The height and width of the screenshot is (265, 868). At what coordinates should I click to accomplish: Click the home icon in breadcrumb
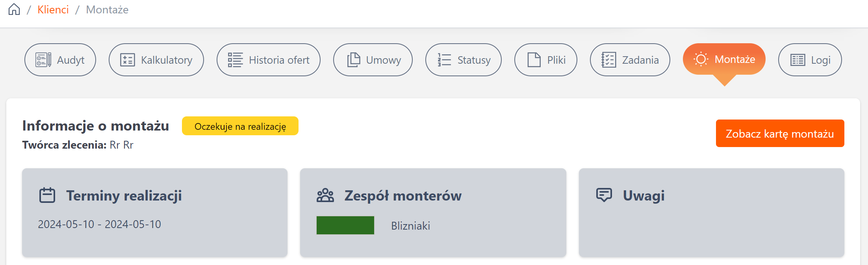pyautogui.click(x=14, y=9)
